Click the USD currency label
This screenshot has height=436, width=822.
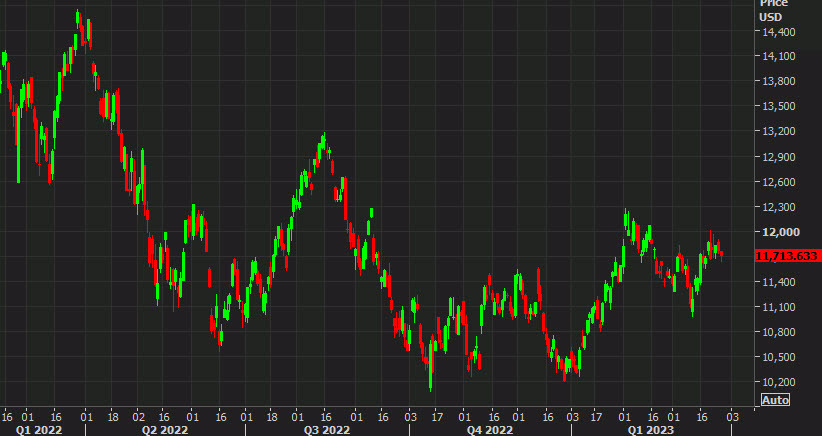pos(771,17)
